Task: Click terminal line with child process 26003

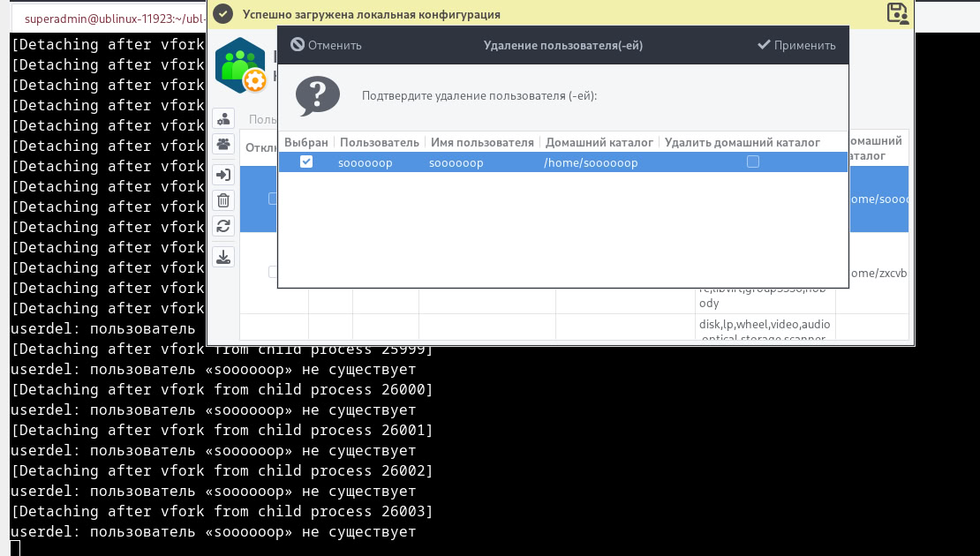Action: tap(222, 511)
